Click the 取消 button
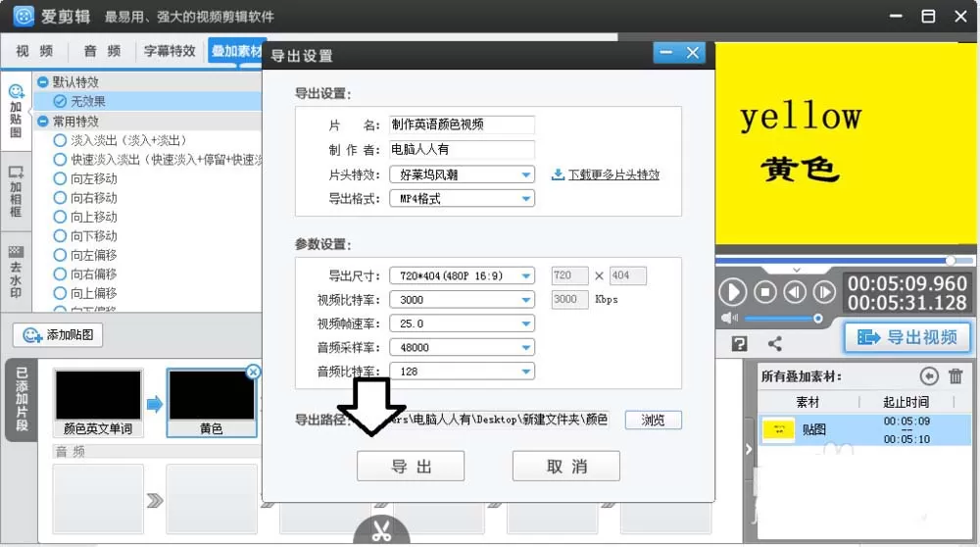The width and height of the screenshot is (980, 547). pyautogui.click(x=566, y=467)
